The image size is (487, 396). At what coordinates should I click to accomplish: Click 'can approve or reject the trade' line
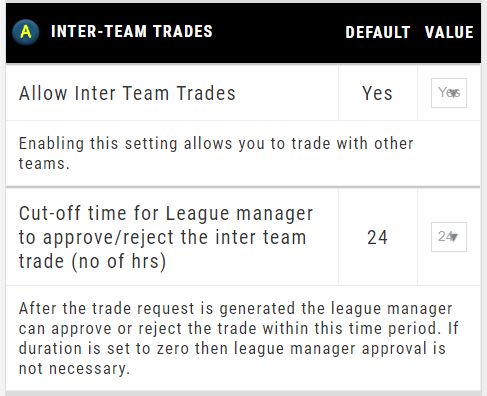[239, 329]
